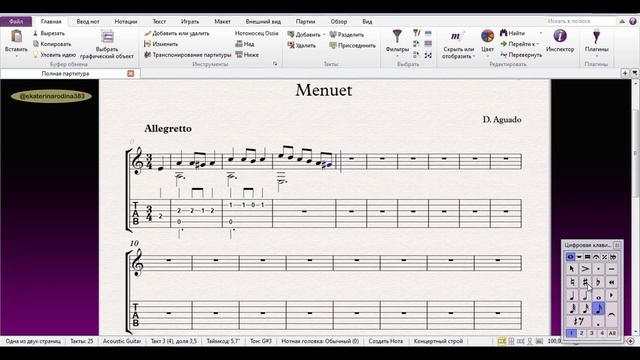This screenshot has height=360, width=640.
Task: Open the Найти dropdown arrow
Action: (x=541, y=33)
